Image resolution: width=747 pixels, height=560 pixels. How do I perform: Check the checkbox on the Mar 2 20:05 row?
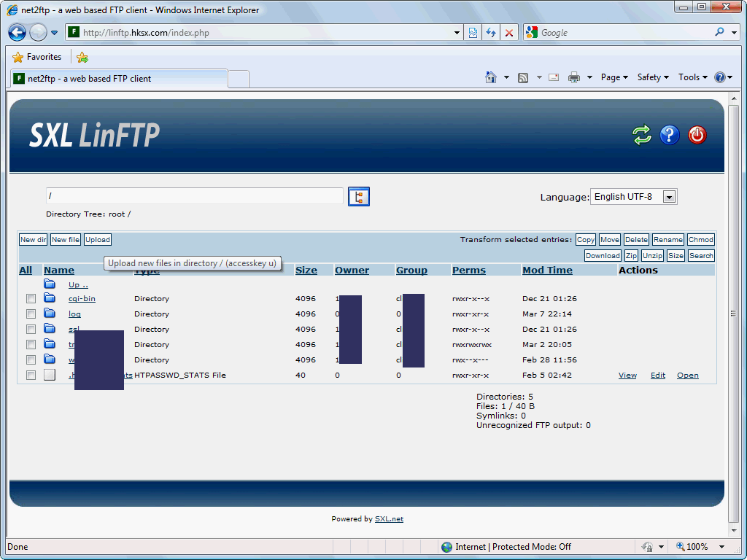31,344
